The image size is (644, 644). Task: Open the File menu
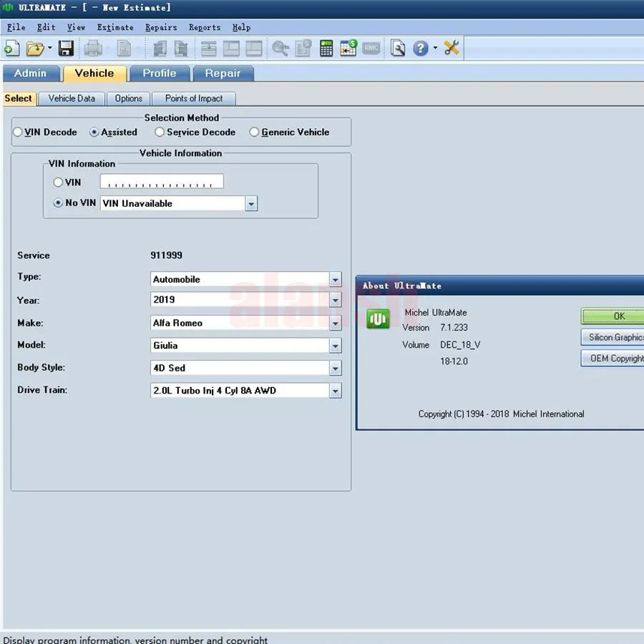16,27
